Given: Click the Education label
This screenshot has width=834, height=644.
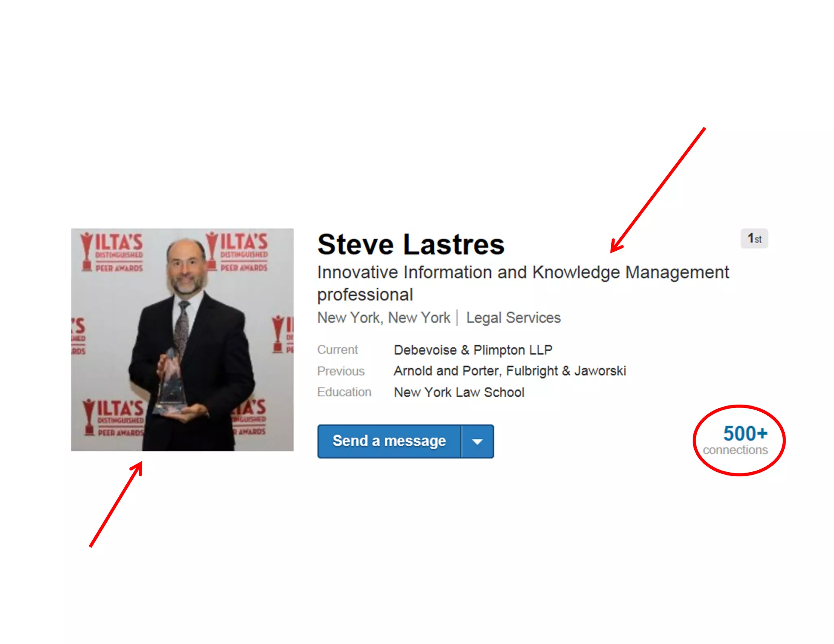Looking at the screenshot, I should tap(344, 392).
